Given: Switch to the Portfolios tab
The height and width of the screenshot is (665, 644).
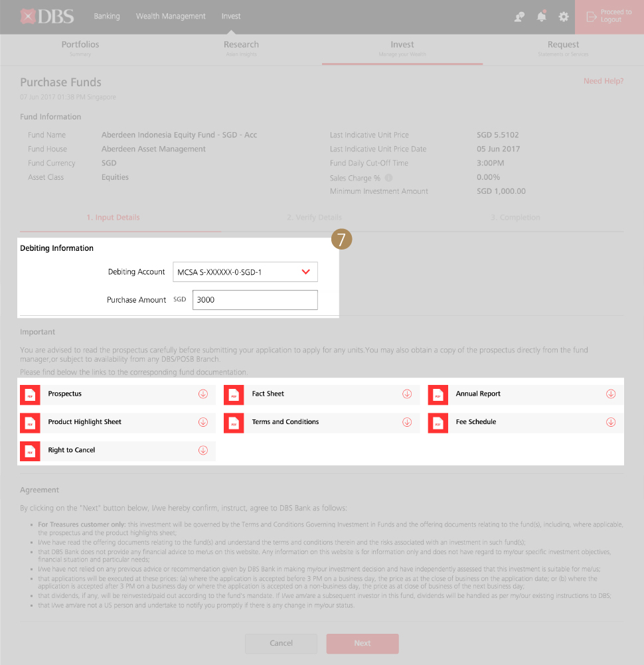Looking at the screenshot, I should 80,48.
